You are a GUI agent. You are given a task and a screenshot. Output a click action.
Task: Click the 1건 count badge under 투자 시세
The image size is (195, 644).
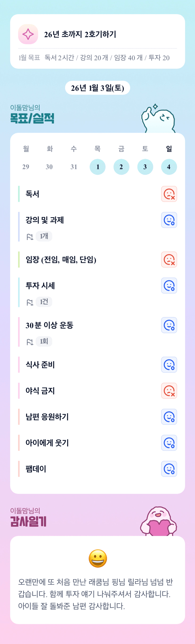[44, 302]
